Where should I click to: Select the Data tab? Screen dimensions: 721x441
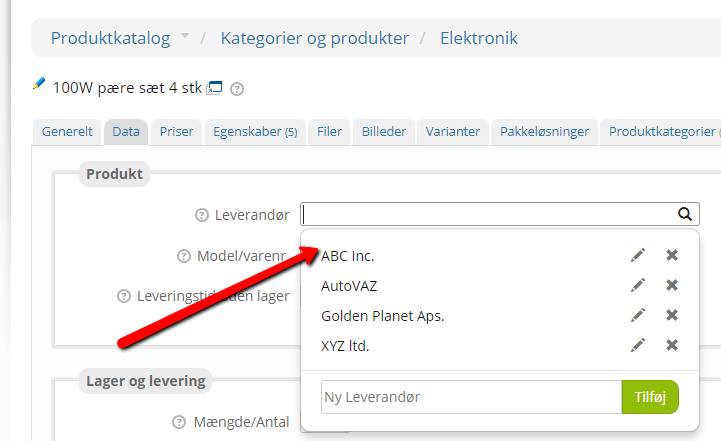tap(126, 132)
